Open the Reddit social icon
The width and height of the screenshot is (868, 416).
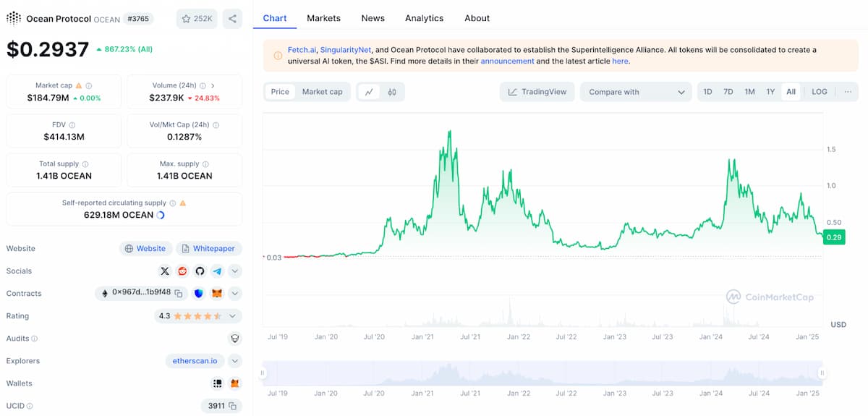tap(182, 271)
